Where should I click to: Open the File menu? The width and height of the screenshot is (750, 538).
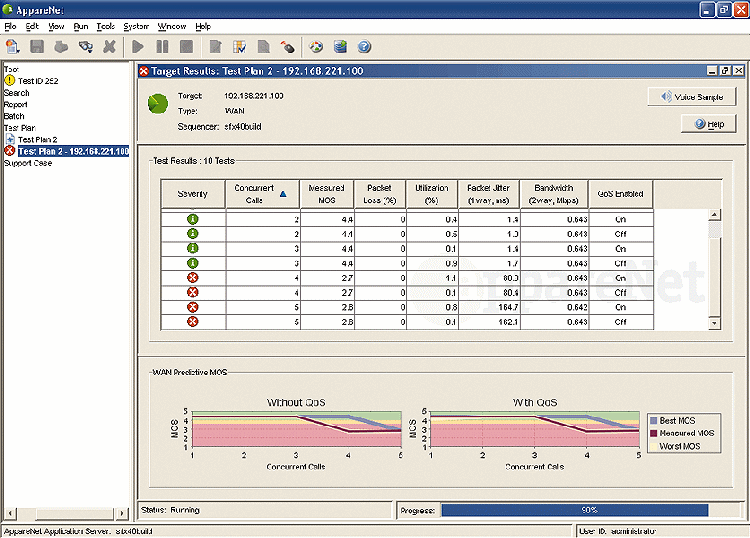point(10,26)
